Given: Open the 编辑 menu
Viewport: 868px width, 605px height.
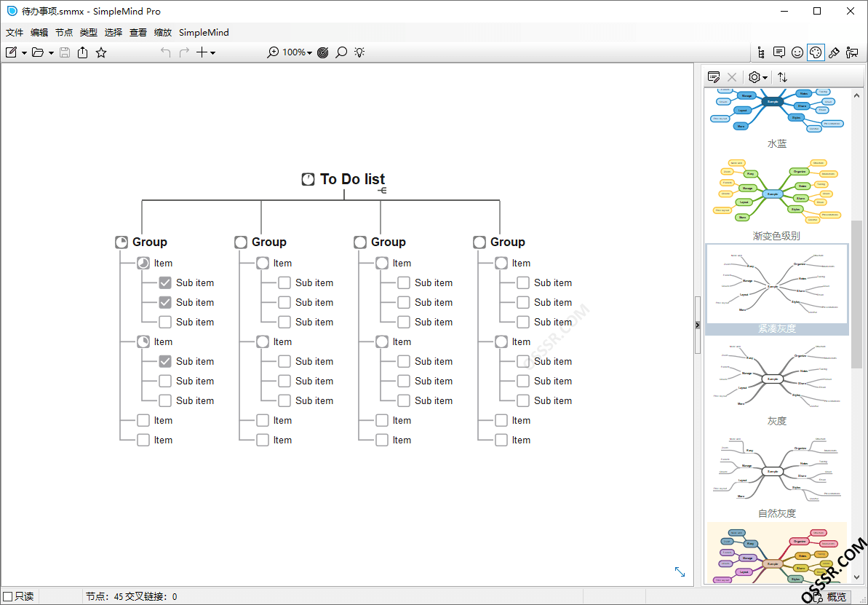Looking at the screenshot, I should 39,33.
